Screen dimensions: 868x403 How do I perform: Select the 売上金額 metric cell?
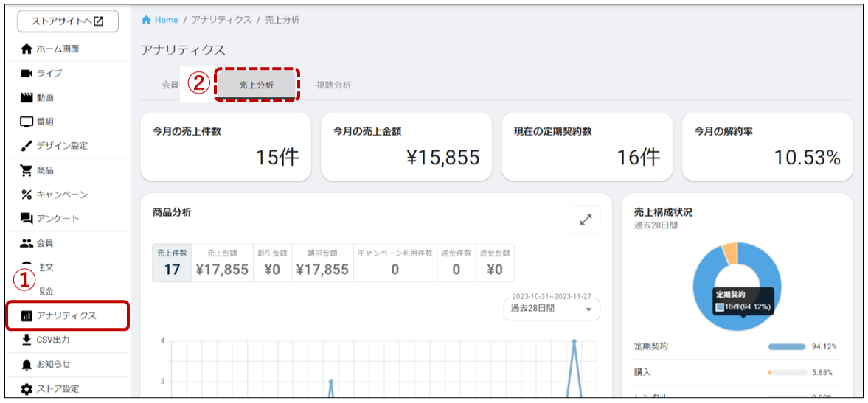pos(222,263)
